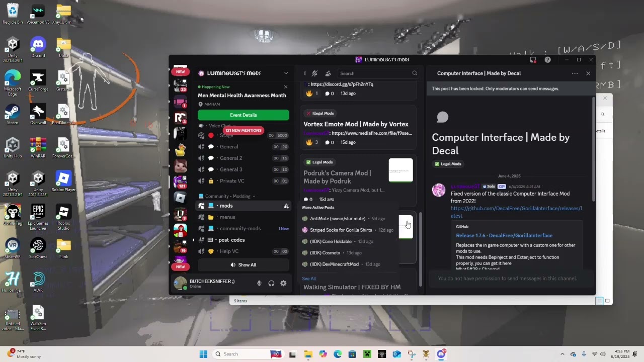Screen dimensions: 644x362
Task: Click the search field in forum header
Action: click(378, 73)
